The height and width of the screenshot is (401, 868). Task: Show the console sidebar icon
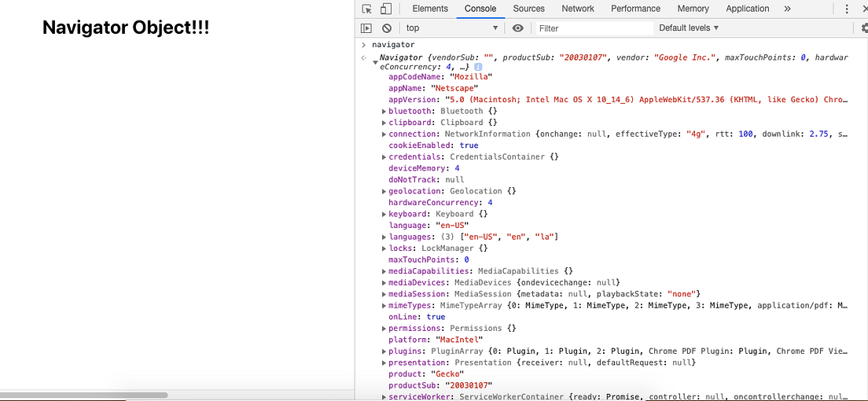[x=366, y=28]
